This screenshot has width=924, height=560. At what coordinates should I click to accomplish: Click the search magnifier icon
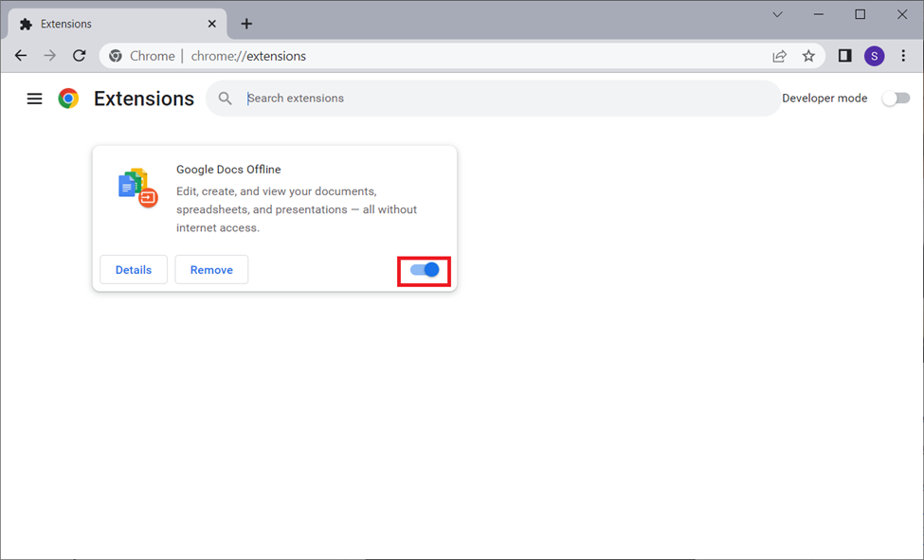tap(226, 99)
